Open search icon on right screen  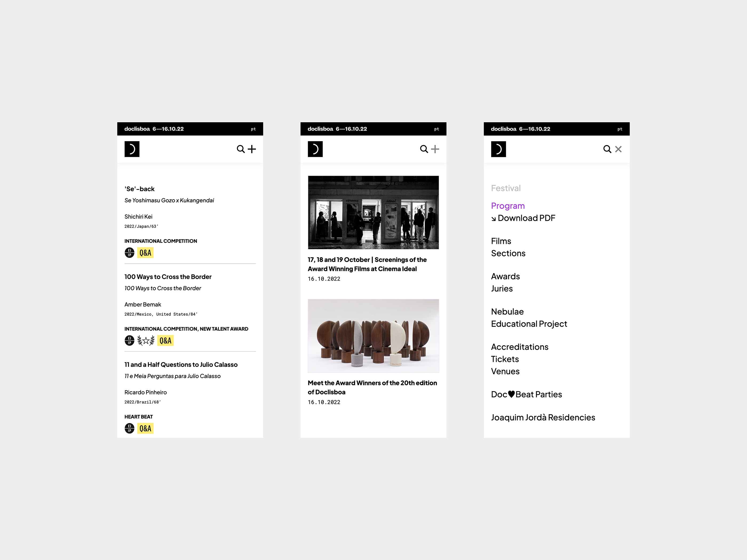pyautogui.click(x=606, y=149)
